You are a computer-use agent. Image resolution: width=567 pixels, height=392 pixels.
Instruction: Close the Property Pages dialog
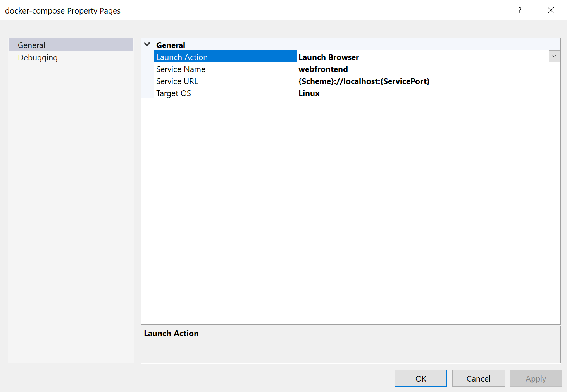pyautogui.click(x=551, y=10)
